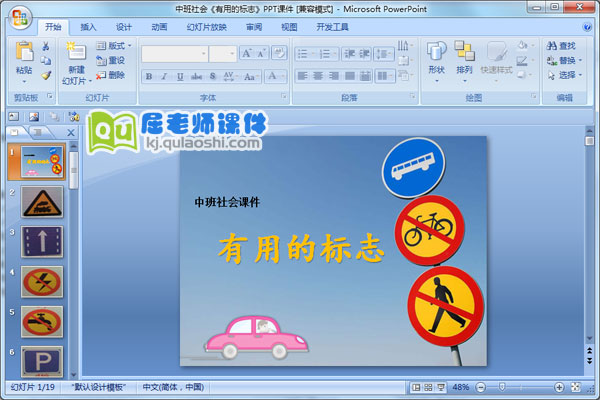Open the font size dropdown
The image size is (600, 400).
pyautogui.click(x=232, y=54)
